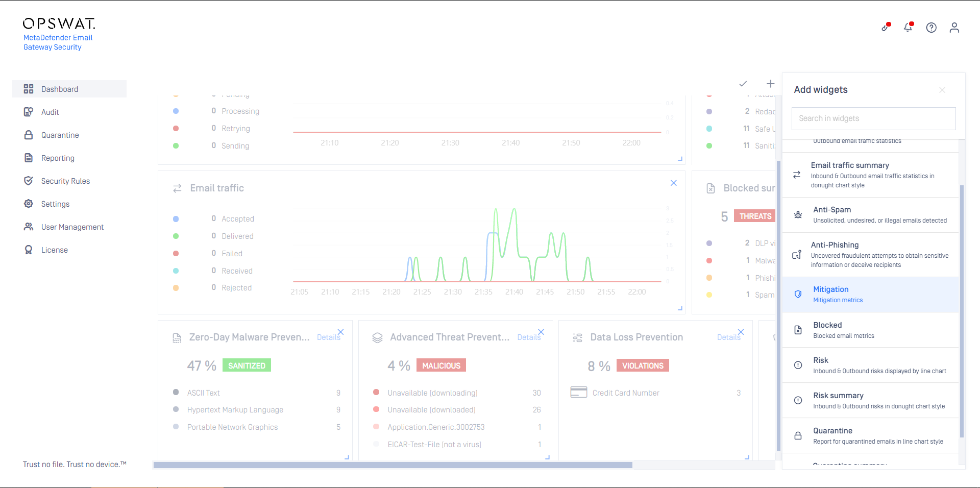Open Details of Data Loss Prevention
This screenshot has width=980, height=488.
click(728, 337)
